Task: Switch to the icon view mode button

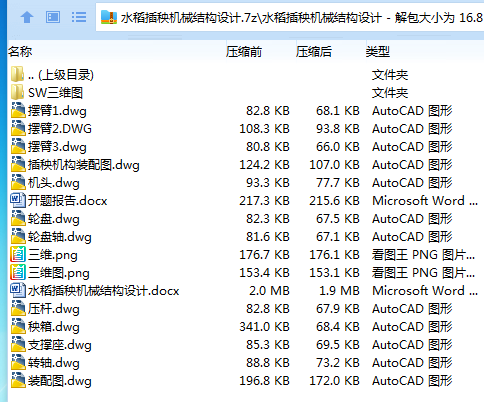Action: [53, 17]
